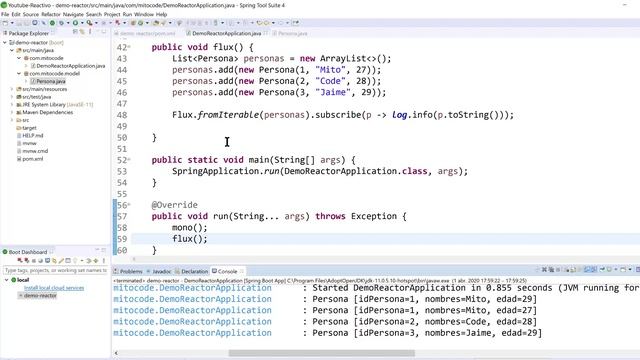Open the Debug button dropdown arrow

(x=67, y=23)
